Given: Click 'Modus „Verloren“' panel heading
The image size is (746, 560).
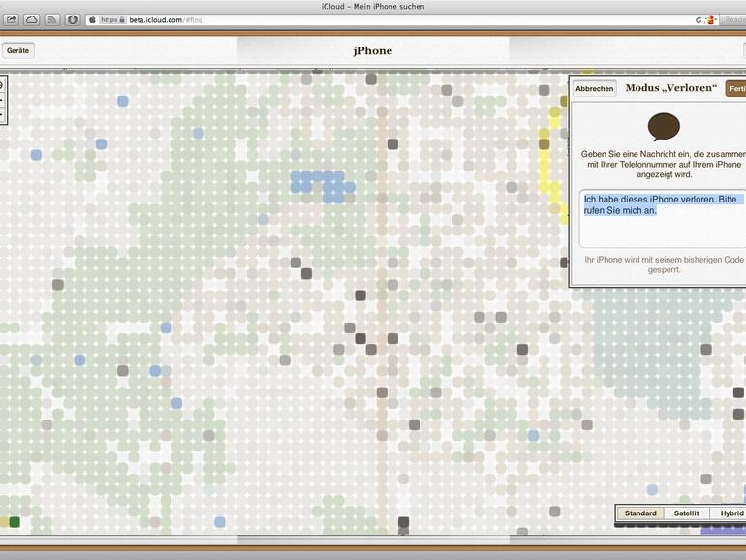Looking at the screenshot, I should tap(670, 88).
